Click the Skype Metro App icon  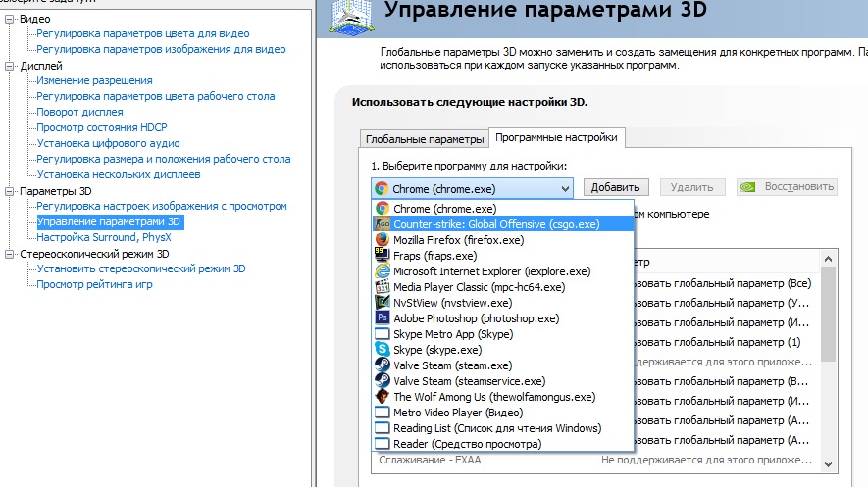[382, 334]
